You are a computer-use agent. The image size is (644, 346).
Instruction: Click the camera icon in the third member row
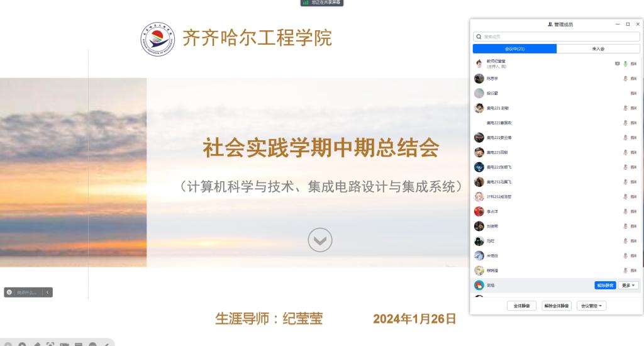pos(634,93)
